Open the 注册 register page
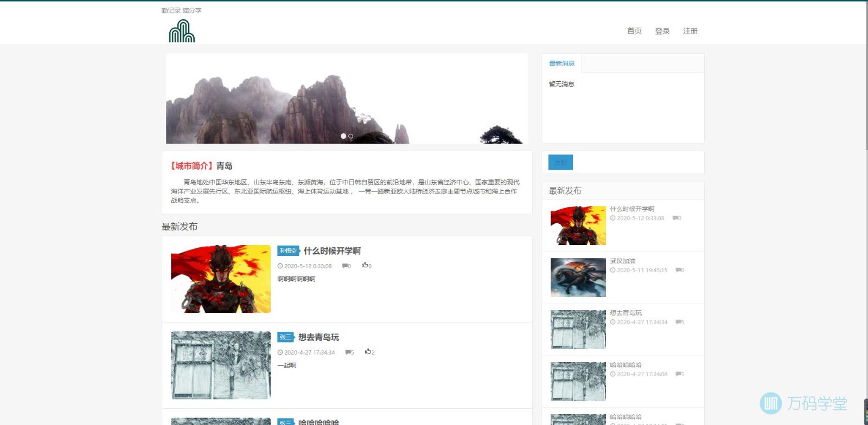The height and width of the screenshot is (425, 868). tap(691, 31)
